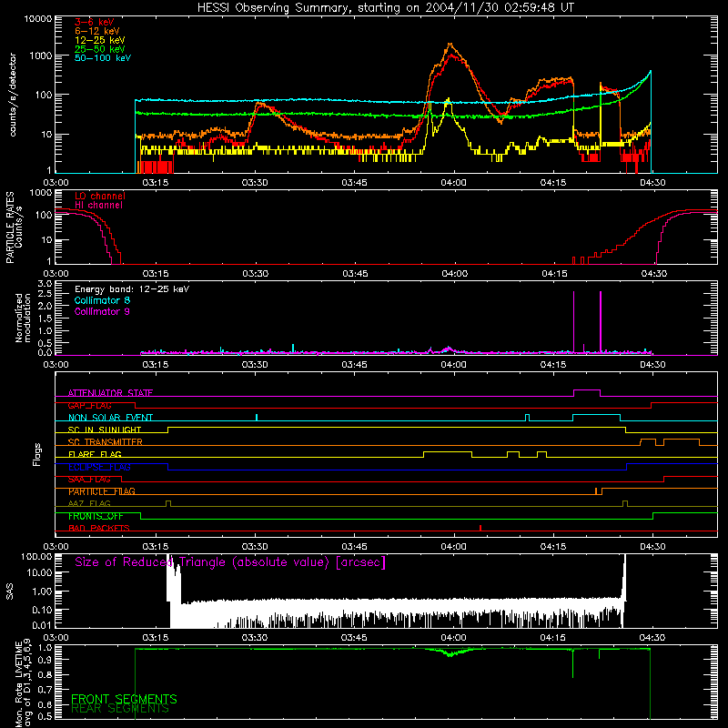Click the green 25-50 keV legend label
This screenshot has width=728, height=728.
point(100,49)
